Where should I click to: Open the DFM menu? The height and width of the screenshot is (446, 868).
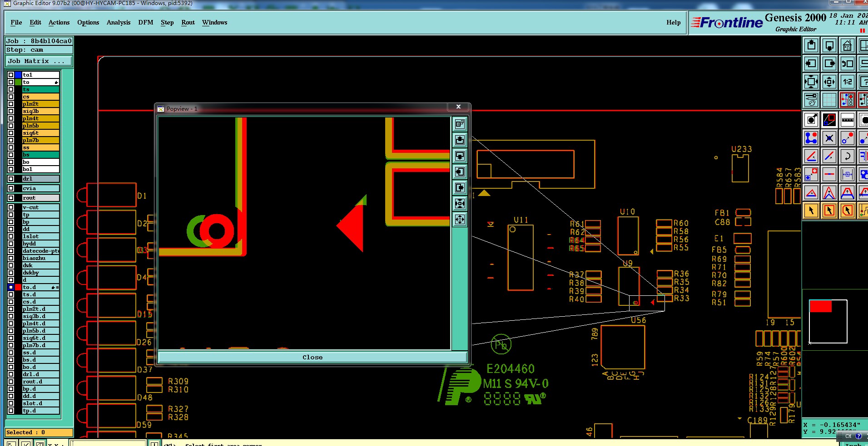pos(146,22)
